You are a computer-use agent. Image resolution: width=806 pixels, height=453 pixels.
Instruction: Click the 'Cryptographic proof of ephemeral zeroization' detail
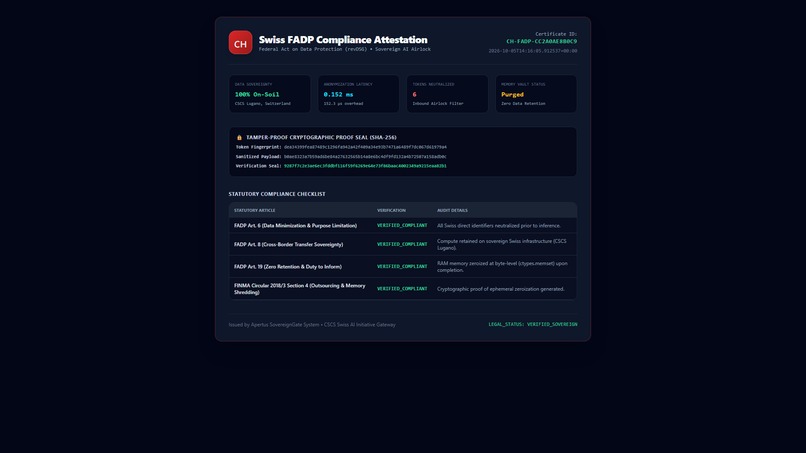point(501,289)
